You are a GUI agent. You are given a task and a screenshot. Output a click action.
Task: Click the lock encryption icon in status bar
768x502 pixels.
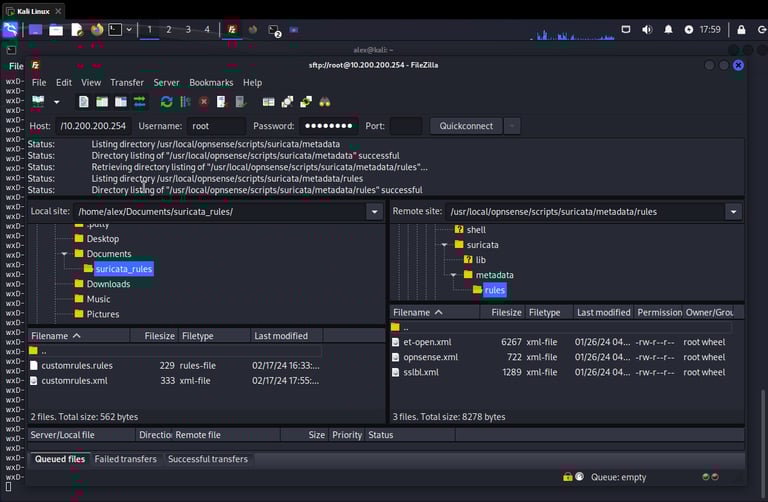tap(567, 477)
